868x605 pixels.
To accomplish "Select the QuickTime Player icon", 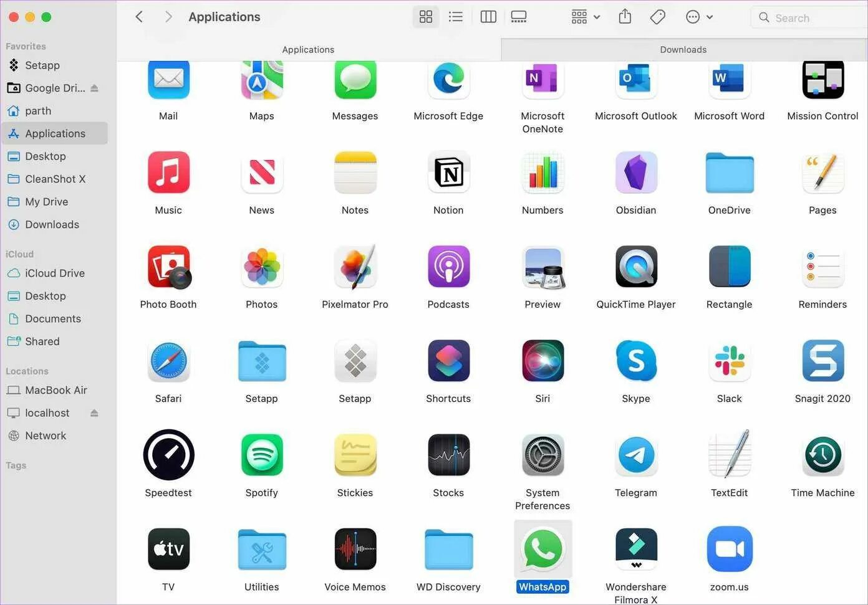I will click(636, 267).
